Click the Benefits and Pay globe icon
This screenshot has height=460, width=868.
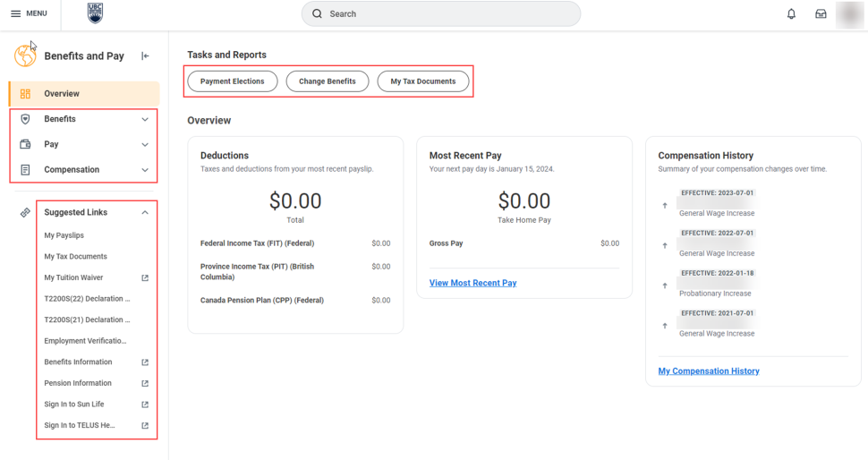(x=25, y=55)
